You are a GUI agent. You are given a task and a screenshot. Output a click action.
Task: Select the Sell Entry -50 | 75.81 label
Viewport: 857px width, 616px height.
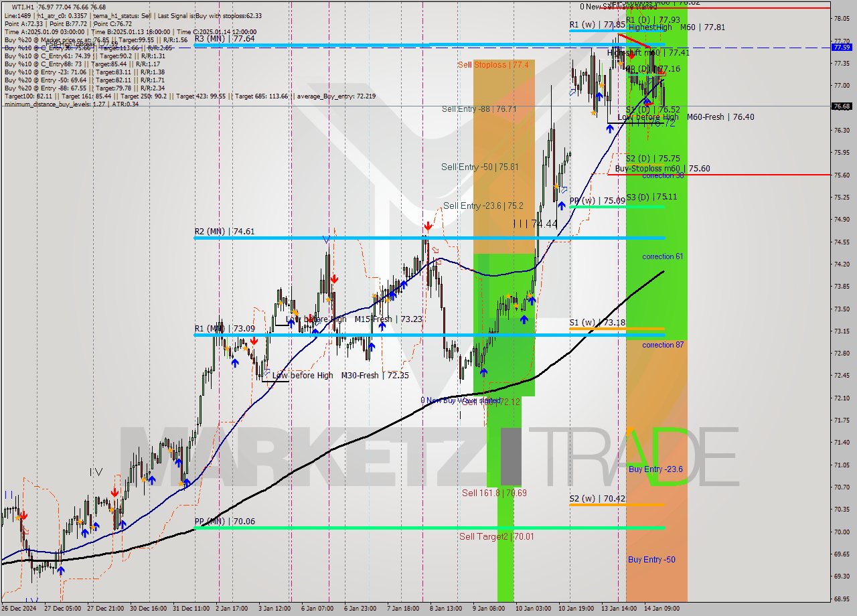click(x=479, y=167)
